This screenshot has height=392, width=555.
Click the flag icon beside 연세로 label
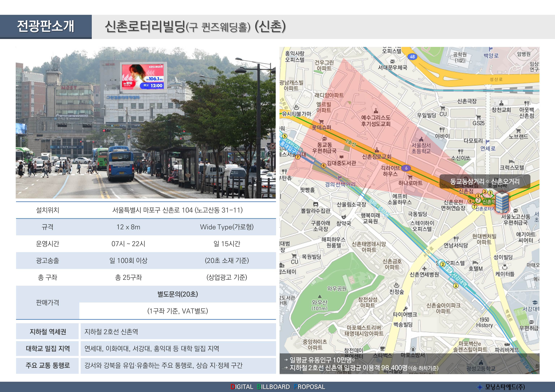pos(487,141)
